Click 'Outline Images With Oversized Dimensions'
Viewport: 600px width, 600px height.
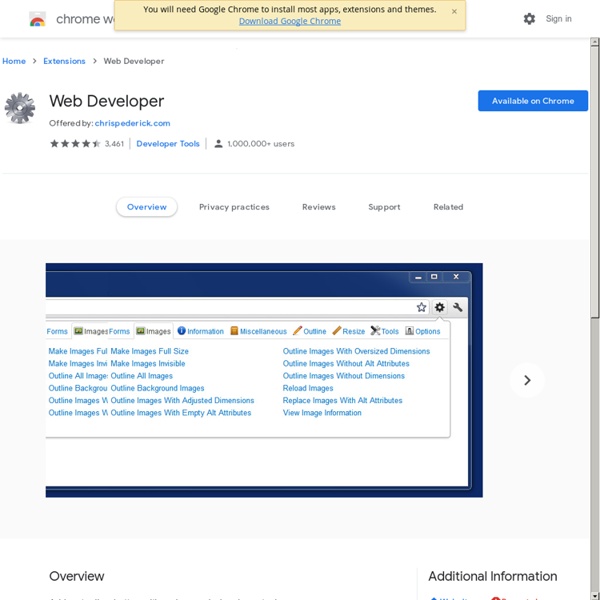356,351
